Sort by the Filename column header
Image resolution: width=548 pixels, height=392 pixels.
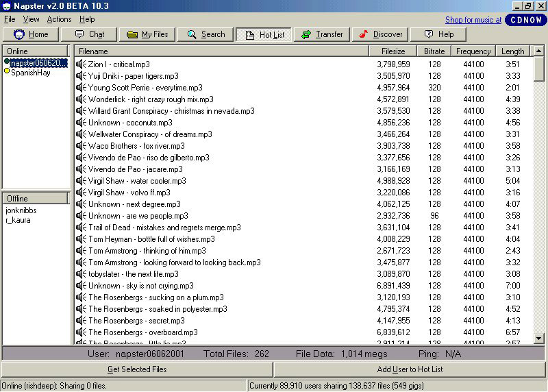coord(221,51)
